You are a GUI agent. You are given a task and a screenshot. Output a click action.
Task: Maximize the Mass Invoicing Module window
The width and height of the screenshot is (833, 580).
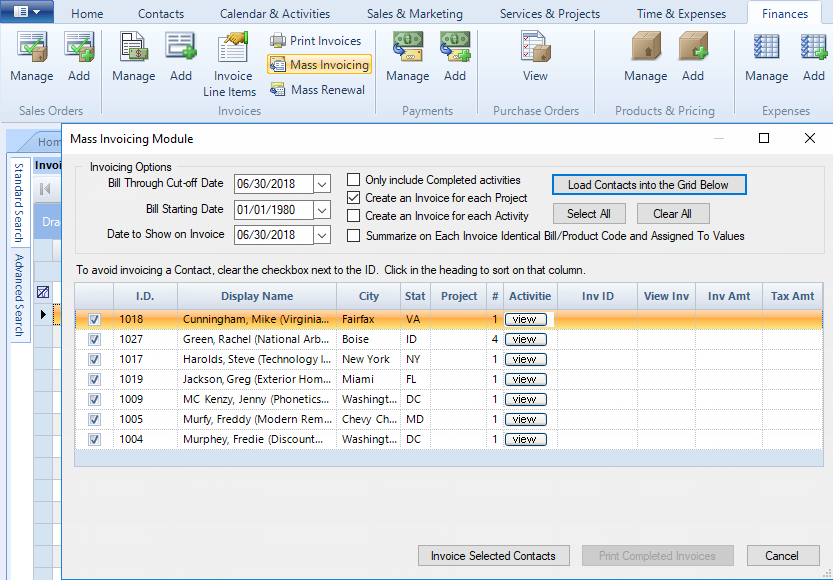click(x=764, y=139)
